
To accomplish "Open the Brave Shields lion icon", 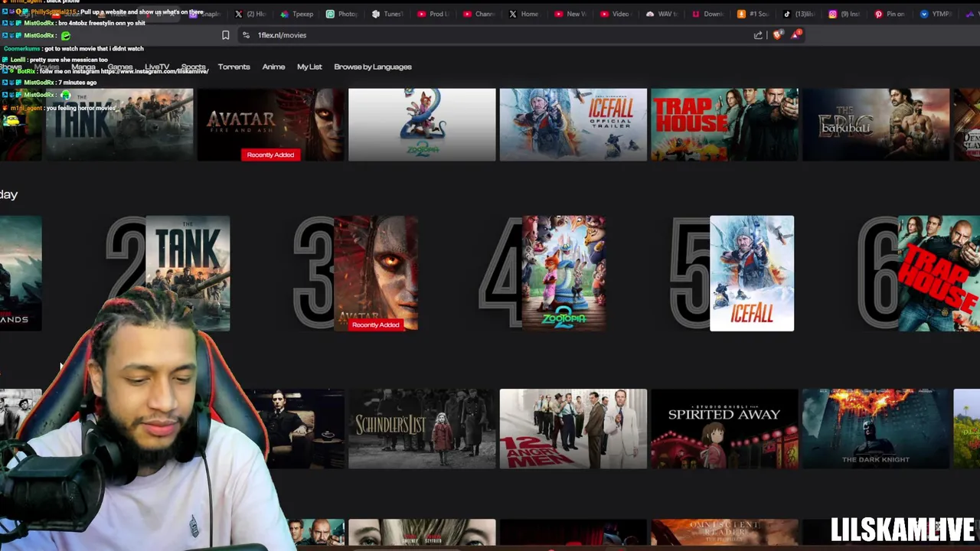I will click(778, 34).
